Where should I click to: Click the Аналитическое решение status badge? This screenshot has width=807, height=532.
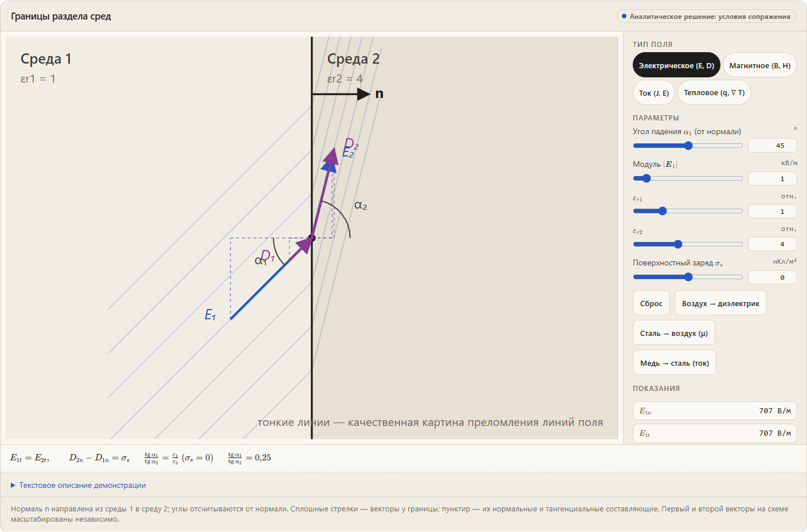(706, 17)
